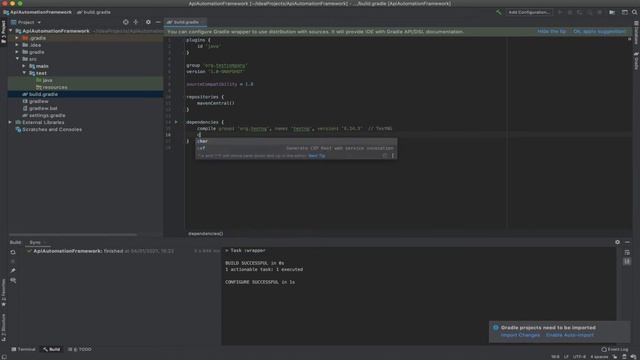Click the pin tab icon in Build panel
This screenshot has width=640, height=360.
(x=13, y=271)
